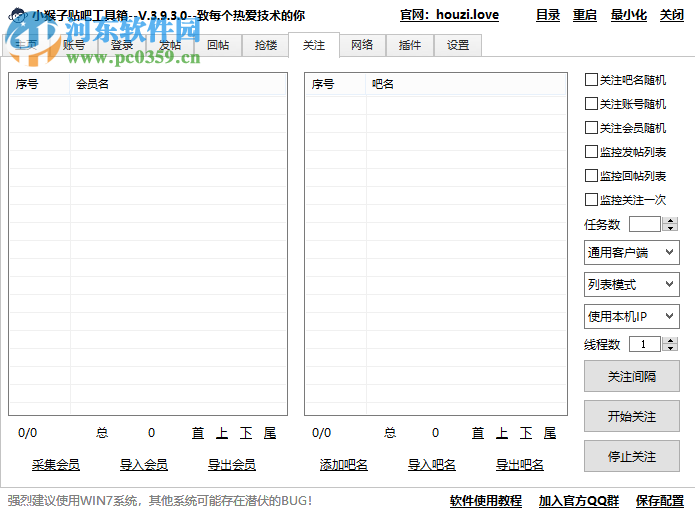
Task: Open the 插件 tab
Action: point(410,45)
